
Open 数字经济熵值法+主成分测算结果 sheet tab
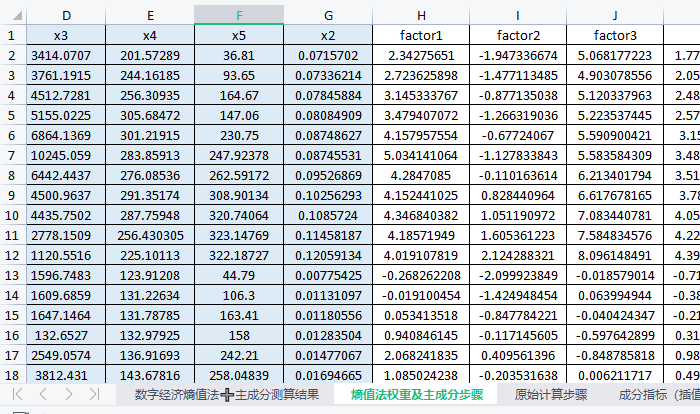point(227,394)
